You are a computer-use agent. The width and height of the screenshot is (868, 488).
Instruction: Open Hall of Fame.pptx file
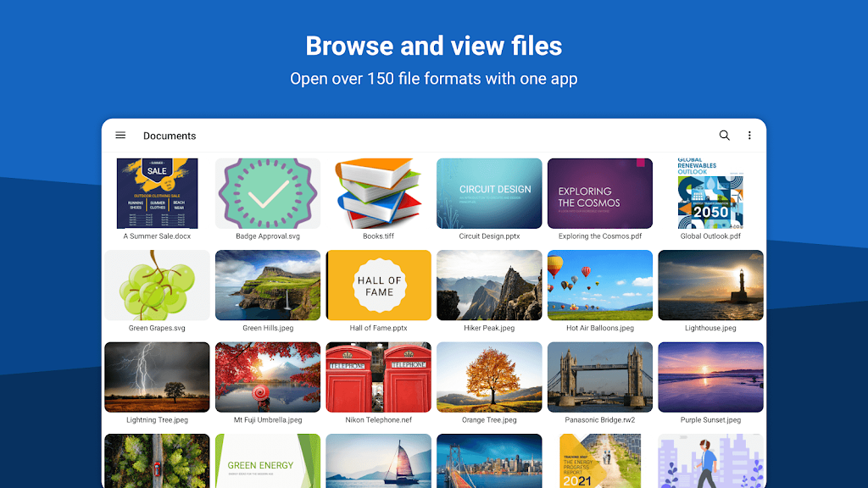tap(378, 286)
